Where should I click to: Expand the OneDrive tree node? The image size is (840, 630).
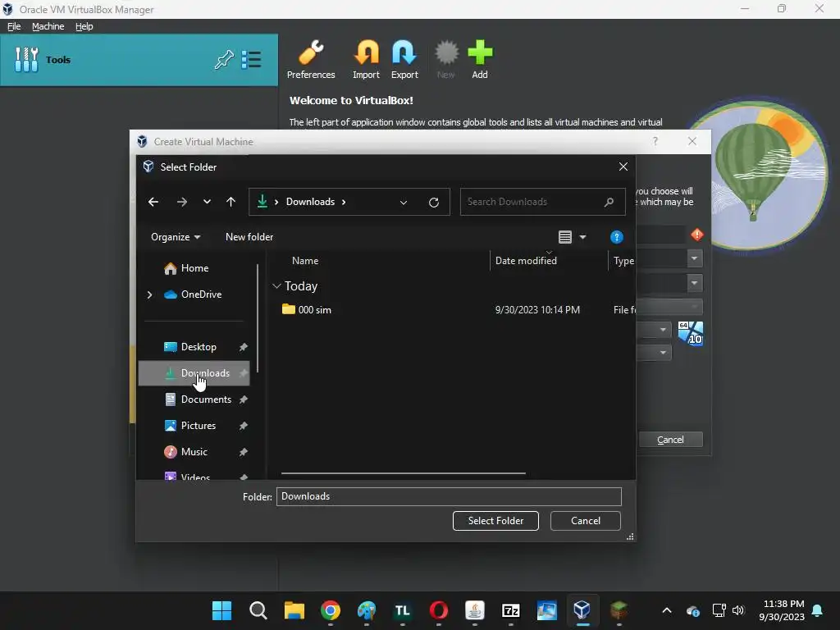(149, 294)
